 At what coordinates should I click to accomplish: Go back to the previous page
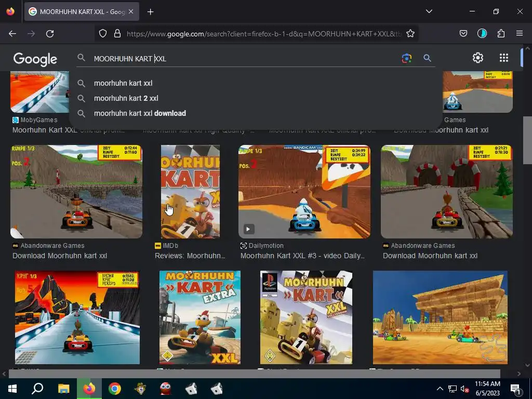coord(12,34)
